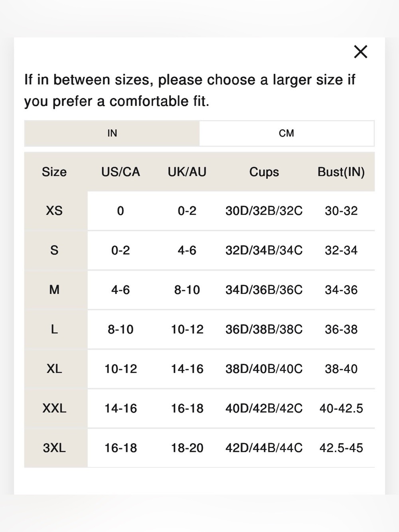Viewport: 399px width, 532px height.
Task: Click the US/CA column header
Action: point(120,172)
